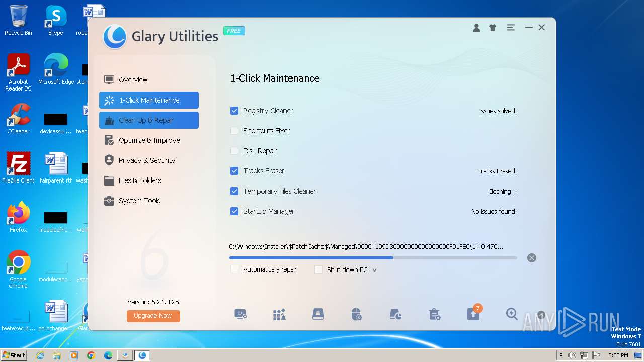Open Google Chrome desktop shortcut
Screen dimensions: 644x362
point(18,270)
